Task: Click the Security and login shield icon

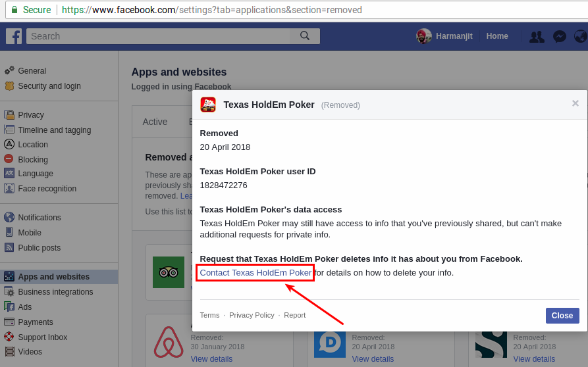Action: pyautogui.click(x=9, y=86)
